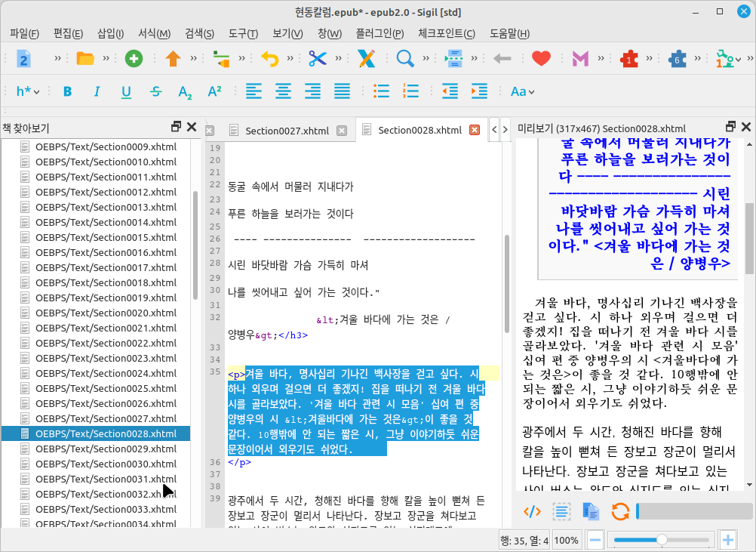The width and height of the screenshot is (756, 552).
Task: Open the 플러그인 menu
Action: click(380, 33)
